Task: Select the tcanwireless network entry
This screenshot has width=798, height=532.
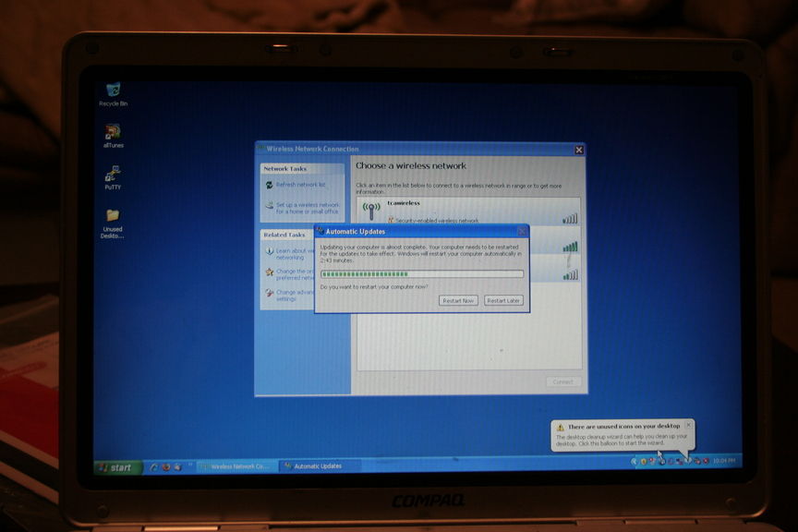Action: (468, 212)
